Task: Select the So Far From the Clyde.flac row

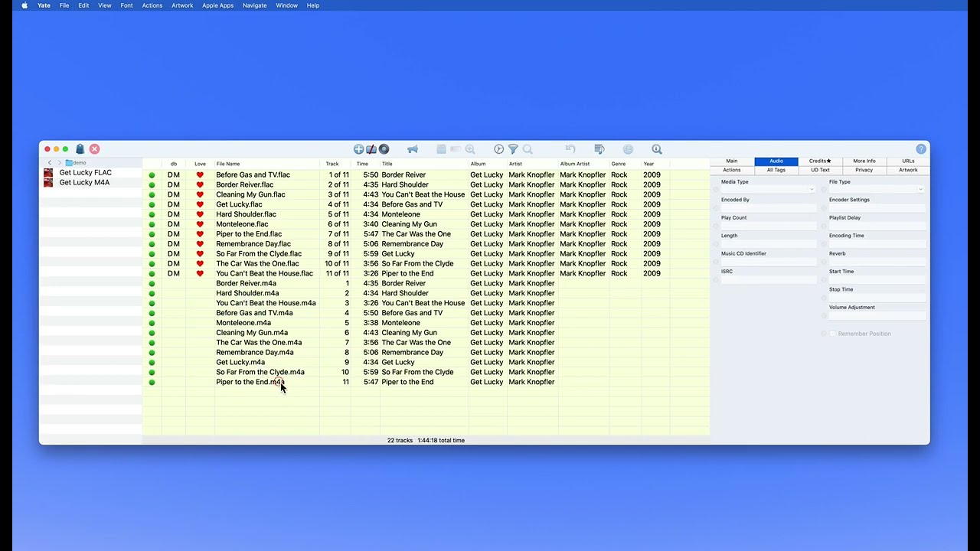Action: point(426,254)
